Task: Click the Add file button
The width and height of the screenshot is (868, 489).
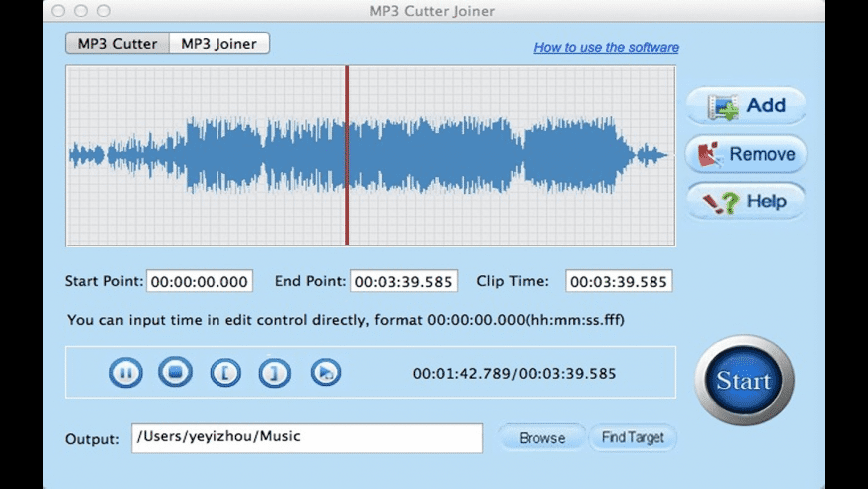Action: pos(746,105)
